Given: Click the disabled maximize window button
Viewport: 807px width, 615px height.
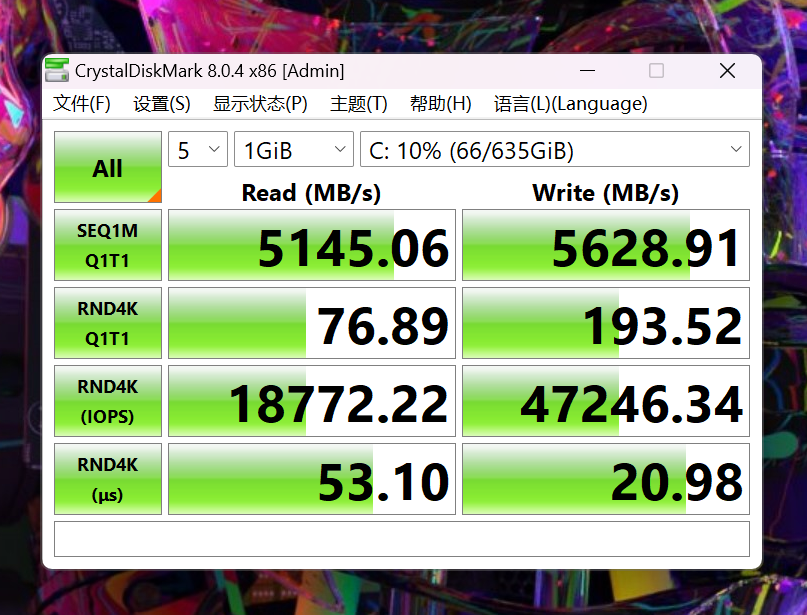Looking at the screenshot, I should (656, 71).
